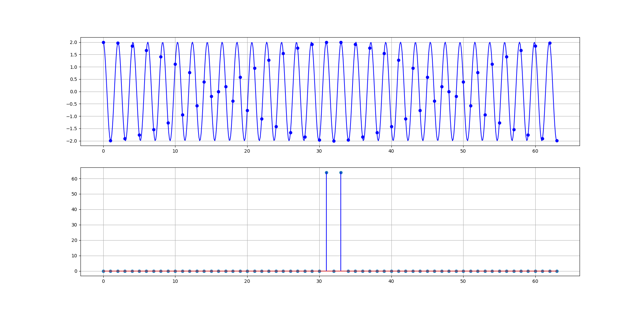Click the −2.0 y-axis label in upper plot
The image size is (644, 310).
[71, 141]
